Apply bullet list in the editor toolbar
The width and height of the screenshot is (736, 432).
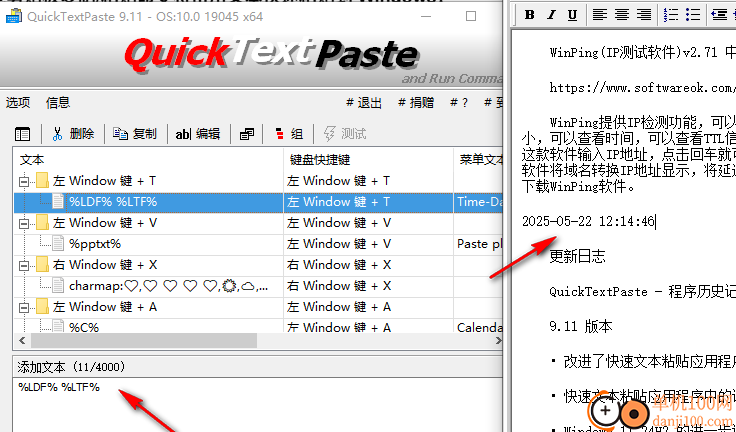pos(693,15)
